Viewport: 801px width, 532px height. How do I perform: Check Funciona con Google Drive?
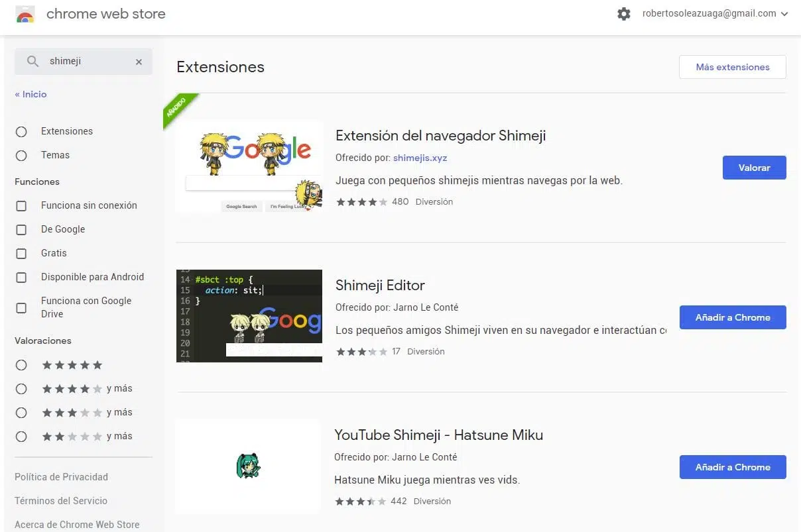pos(21,307)
